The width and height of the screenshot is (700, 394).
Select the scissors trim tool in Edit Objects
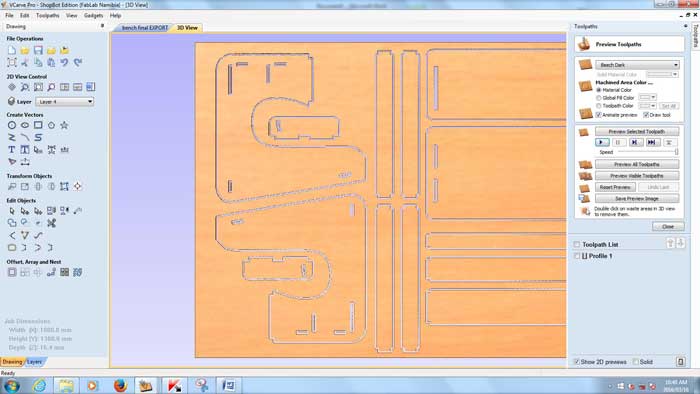click(51, 223)
